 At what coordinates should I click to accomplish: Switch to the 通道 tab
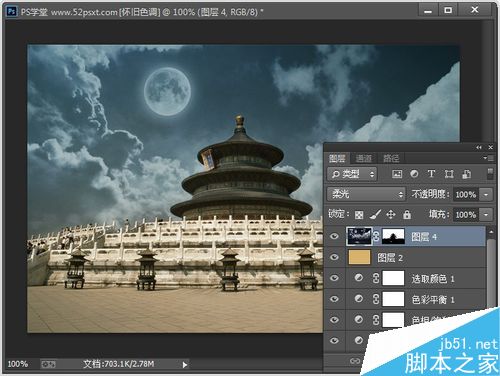coord(364,158)
